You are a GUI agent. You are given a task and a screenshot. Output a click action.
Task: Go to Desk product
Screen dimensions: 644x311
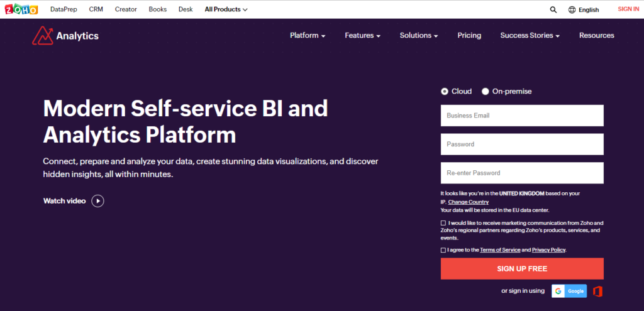186,9
